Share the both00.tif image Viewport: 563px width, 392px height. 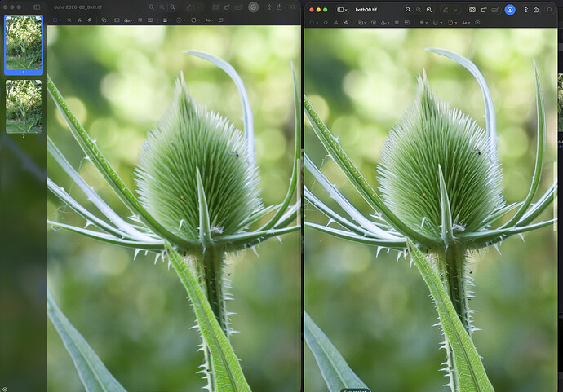tap(536, 10)
